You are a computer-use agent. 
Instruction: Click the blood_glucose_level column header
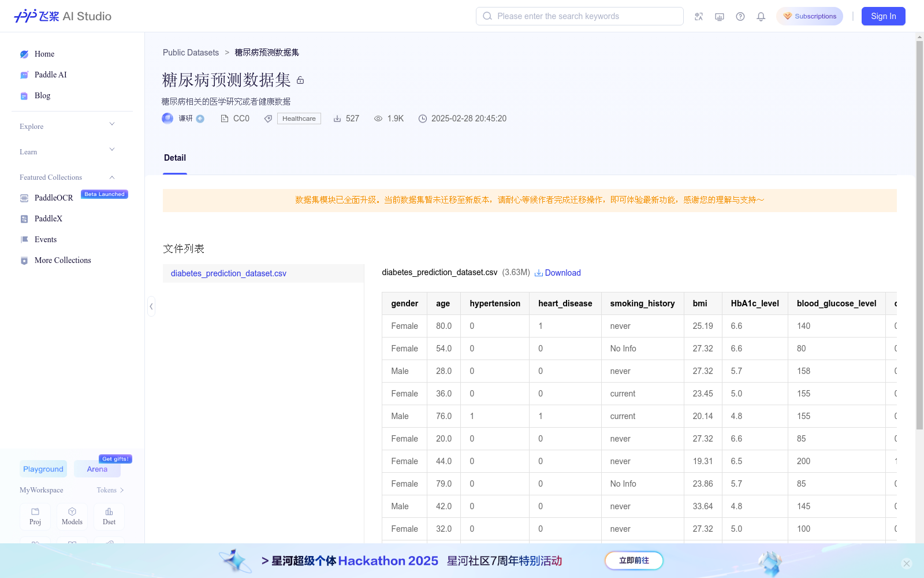[x=836, y=303]
